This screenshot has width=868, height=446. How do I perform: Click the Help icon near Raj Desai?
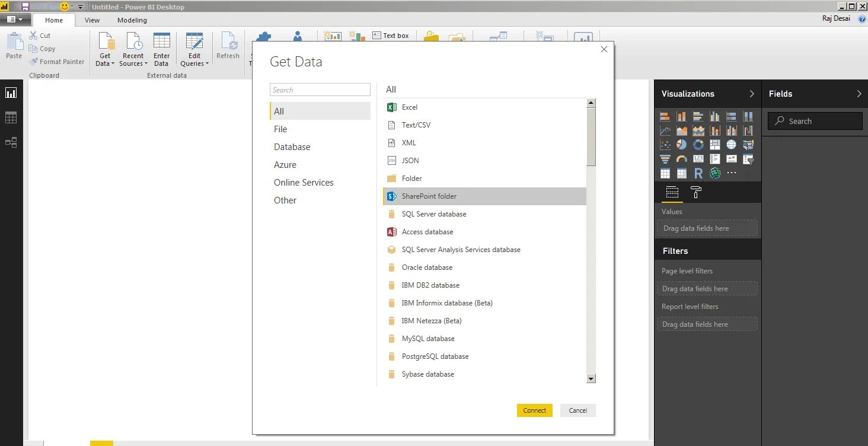[862, 19]
